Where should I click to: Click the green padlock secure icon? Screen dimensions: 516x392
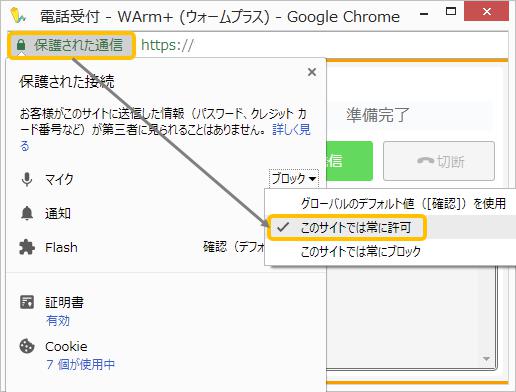pyautogui.click(x=21, y=45)
